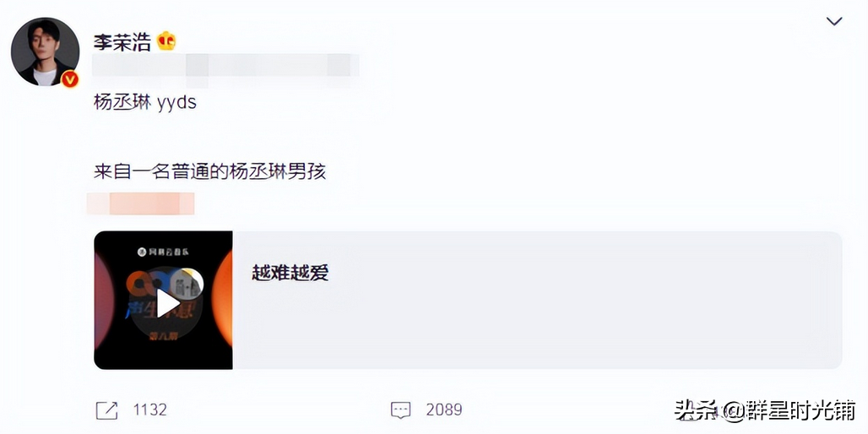The width and height of the screenshot is (868, 434).
Task: Click the repost count 1132
Action: [x=150, y=410]
